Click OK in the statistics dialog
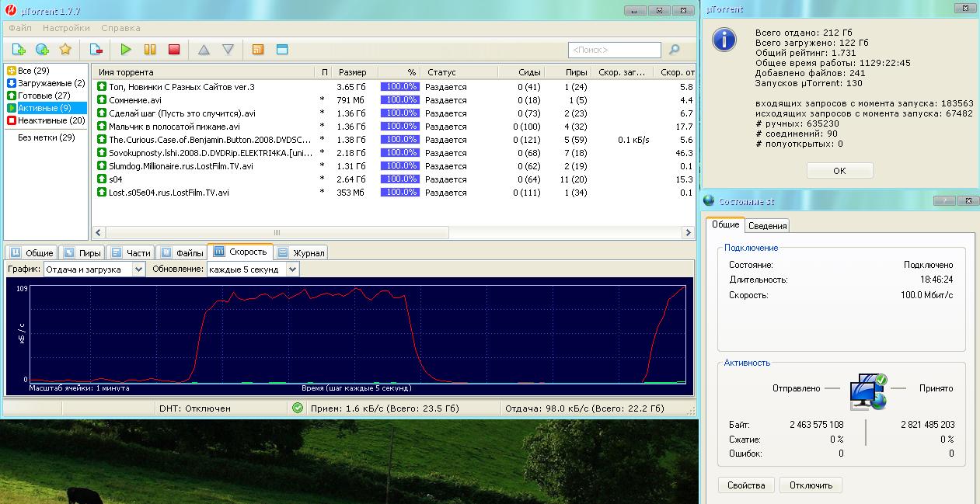This screenshot has width=980, height=504. pos(839,171)
